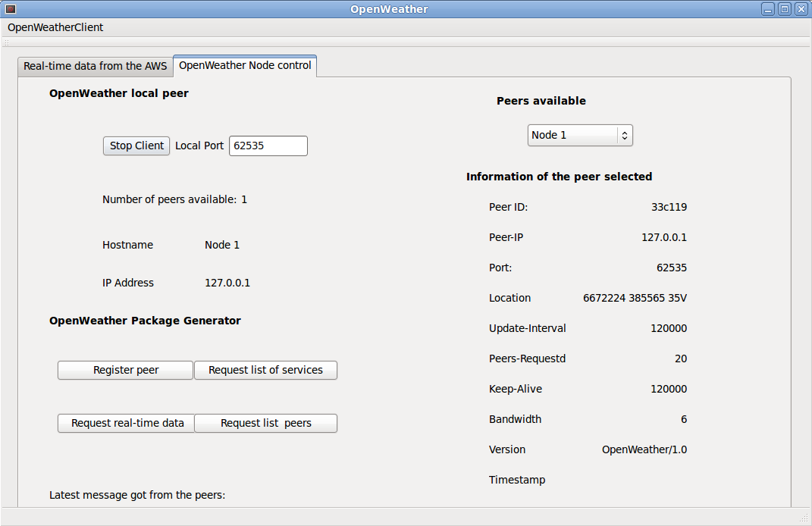This screenshot has width=812, height=526.
Task: Focus the Local Port input field
Action: (268, 146)
